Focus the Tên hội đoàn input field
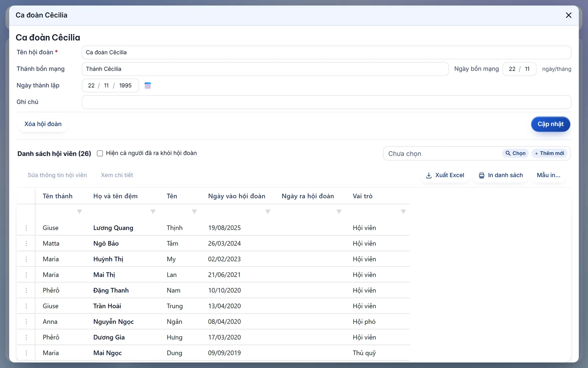Viewport: 588px width, 368px height. click(326, 52)
